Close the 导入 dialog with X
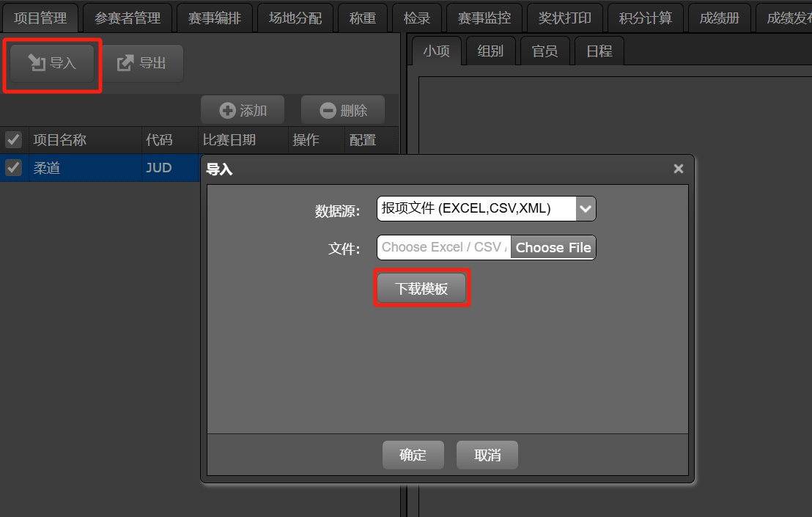 [x=679, y=169]
